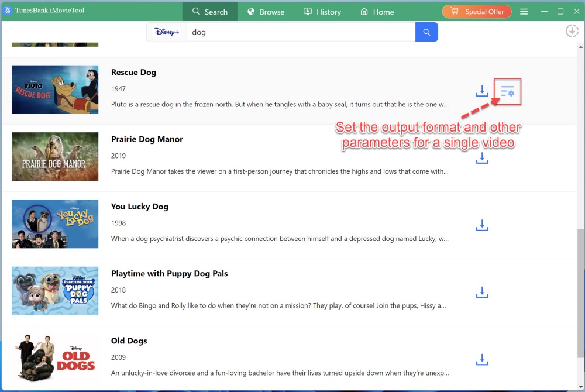
Task: Click the search field containing dog
Action: [301, 32]
